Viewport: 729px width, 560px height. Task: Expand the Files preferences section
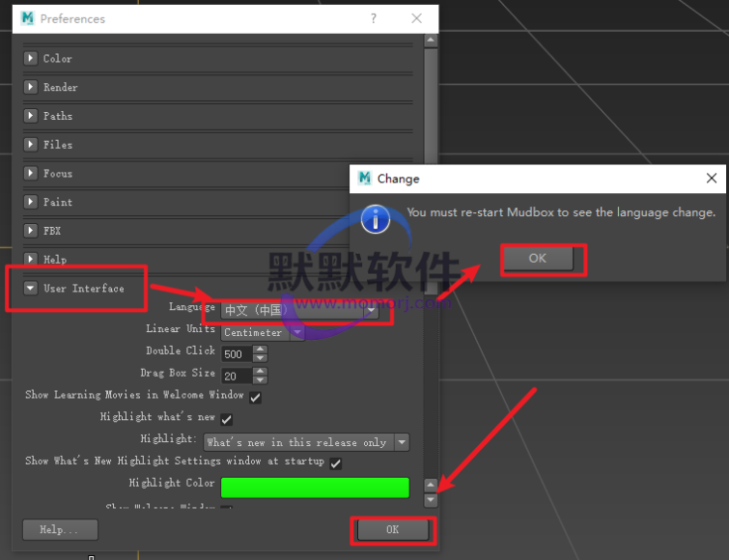tap(31, 145)
